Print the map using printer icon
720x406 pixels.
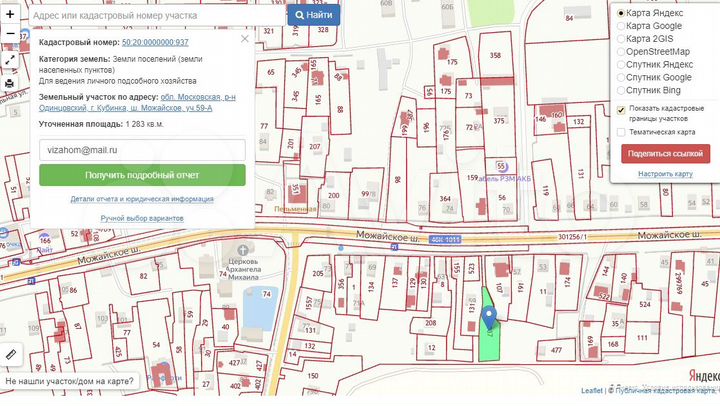pos(10,84)
